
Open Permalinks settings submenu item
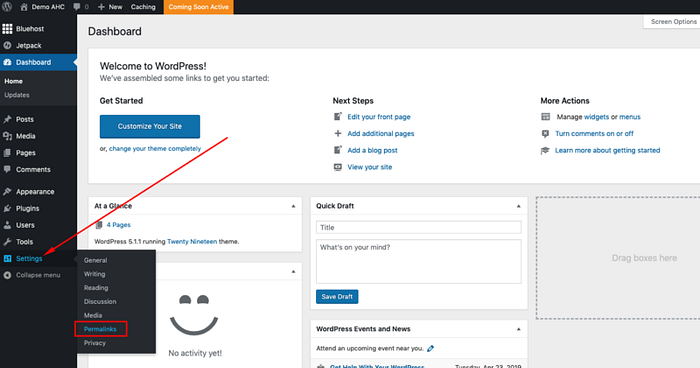tap(100, 329)
